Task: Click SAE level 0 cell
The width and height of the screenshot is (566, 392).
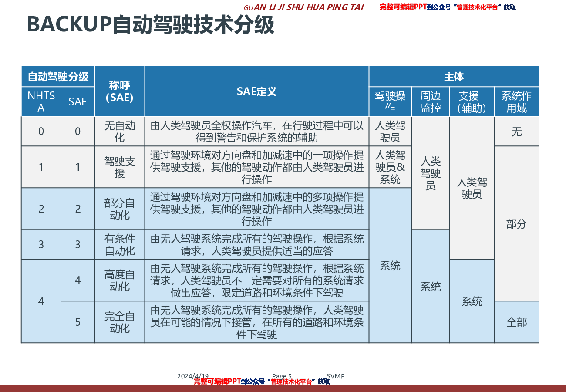Action: 77,131
